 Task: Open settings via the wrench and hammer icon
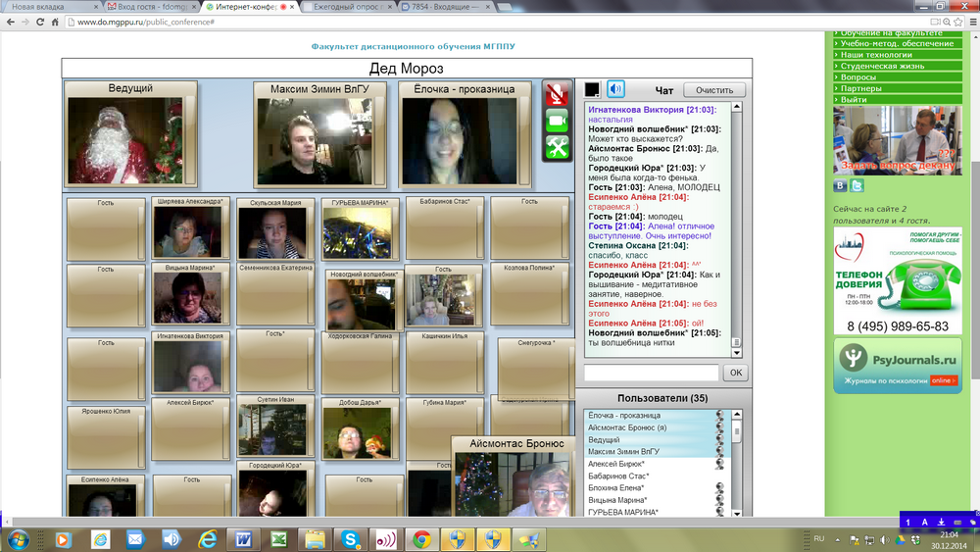coord(557,147)
